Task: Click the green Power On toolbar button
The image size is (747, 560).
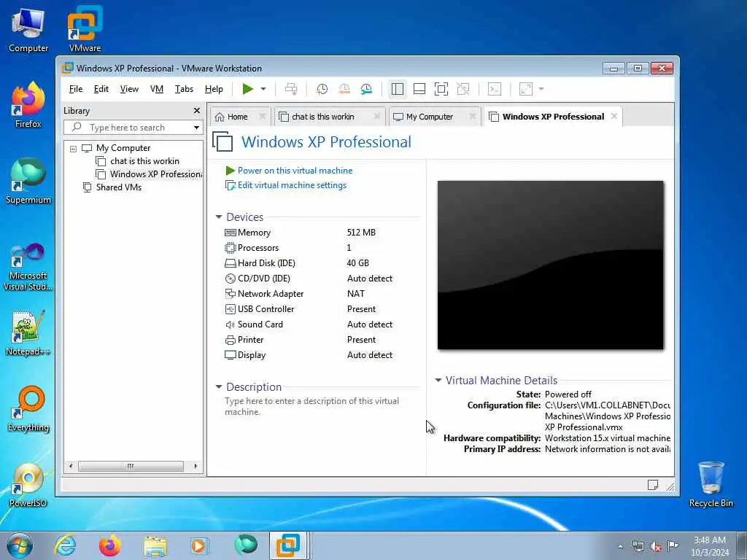Action: click(x=248, y=89)
